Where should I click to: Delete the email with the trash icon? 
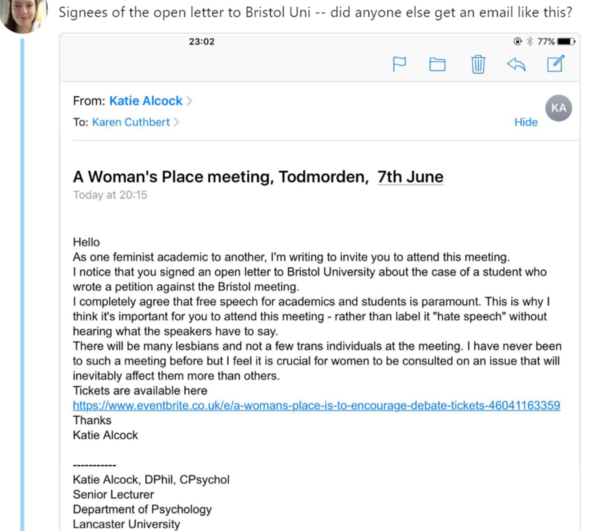[478, 66]
